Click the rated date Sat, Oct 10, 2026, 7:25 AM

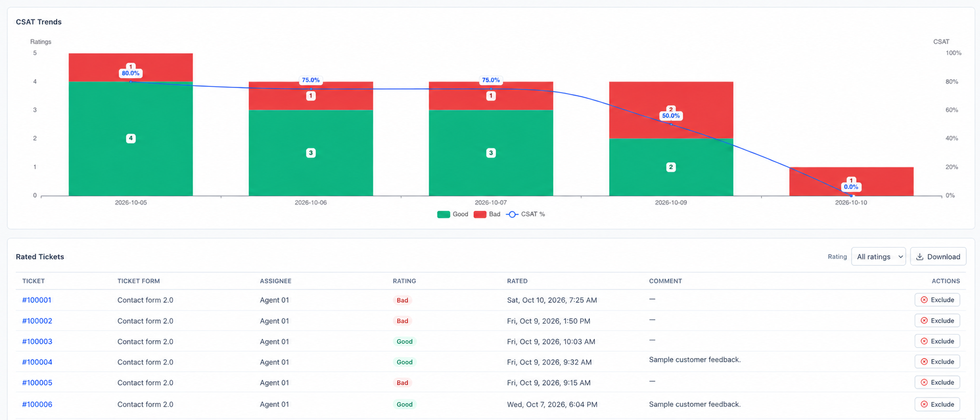pyautogui.click(x=552, y=300)
